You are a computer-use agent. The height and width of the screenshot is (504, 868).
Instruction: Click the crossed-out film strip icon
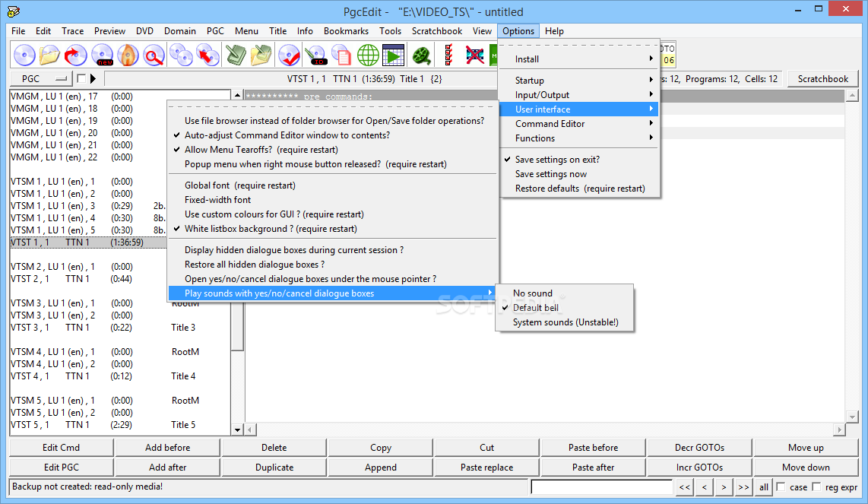(475, 55)
